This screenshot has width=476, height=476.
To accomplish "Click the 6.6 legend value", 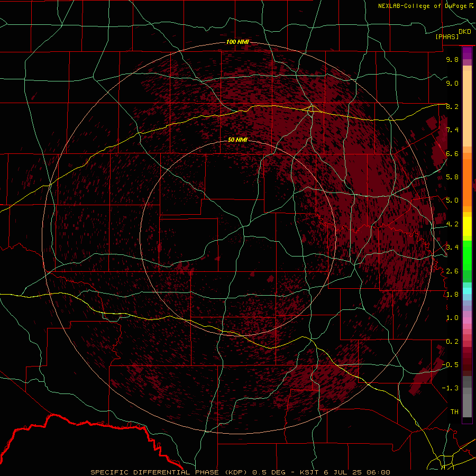I will (452, 153).
